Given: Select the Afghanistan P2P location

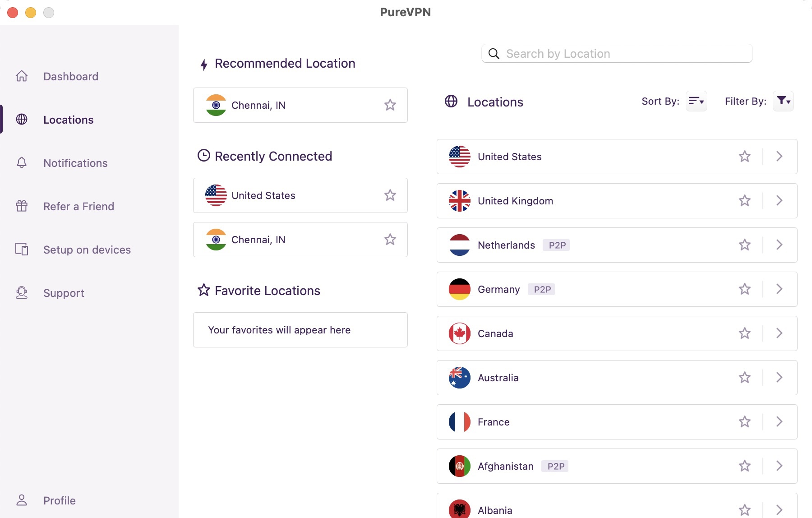Looking at the screenshot, I should [x=505, y=466].
